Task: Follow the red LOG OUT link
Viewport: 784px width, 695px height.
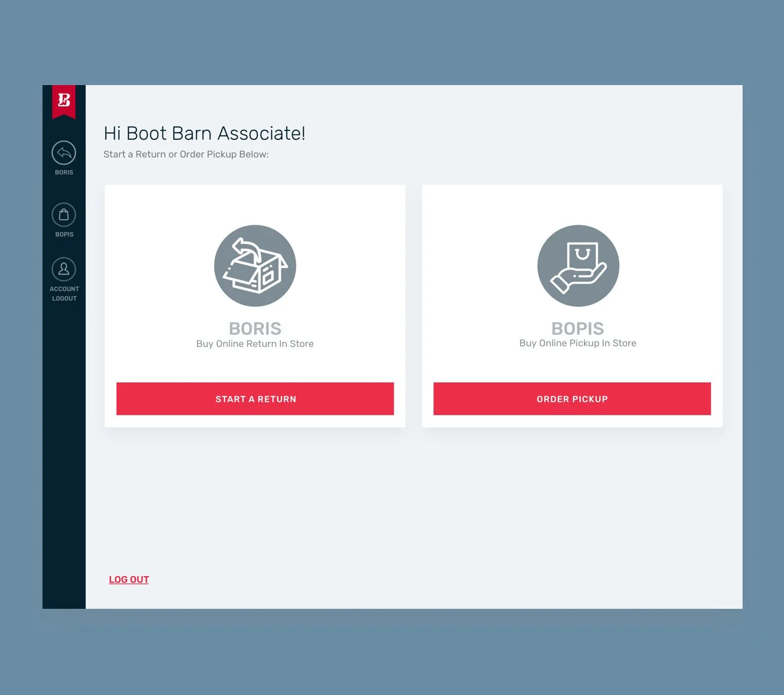Action: point(129,579)
